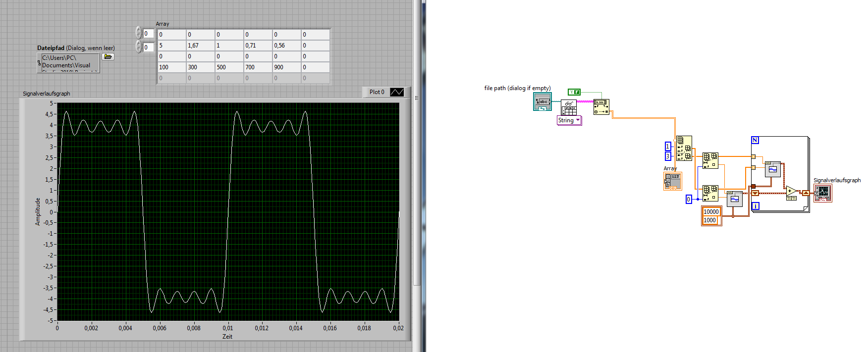The image size is (868, 352).
Task: Click the right shift register of the For Loop
Action: (x=806, y=193)
